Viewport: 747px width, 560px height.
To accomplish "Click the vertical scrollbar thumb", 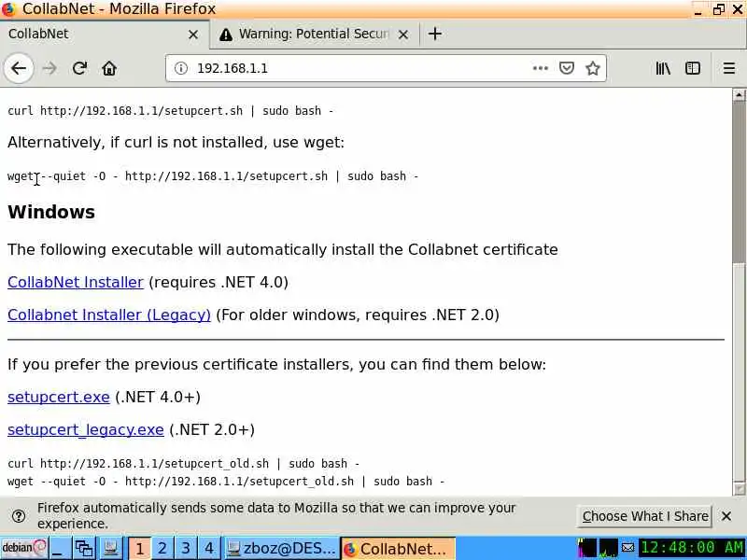I will [x=739, y=182].
